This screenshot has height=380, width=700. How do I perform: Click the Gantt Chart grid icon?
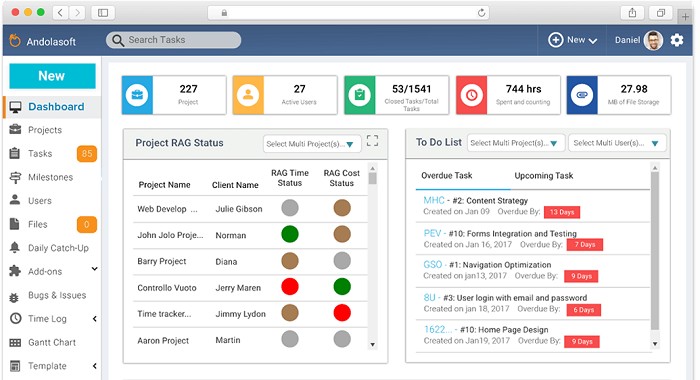pos(15,342)
